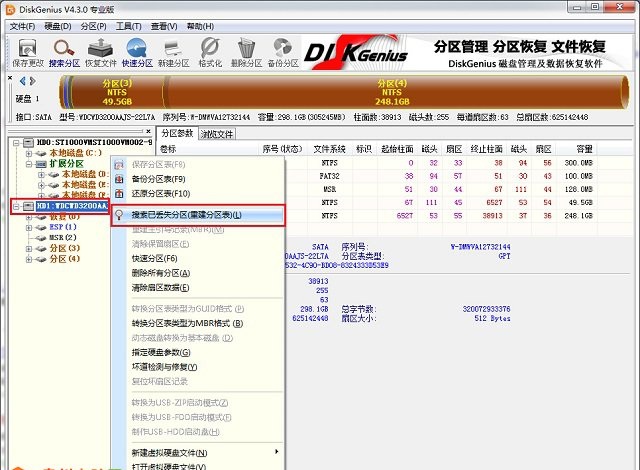Select 分区(4) in the tree

(x=64, y=259)
